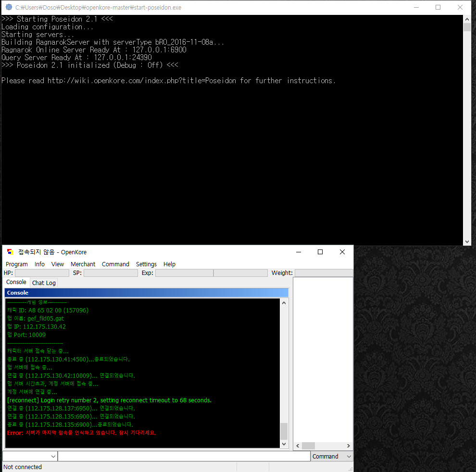Minimize the OpenKore window

point(299,252)
